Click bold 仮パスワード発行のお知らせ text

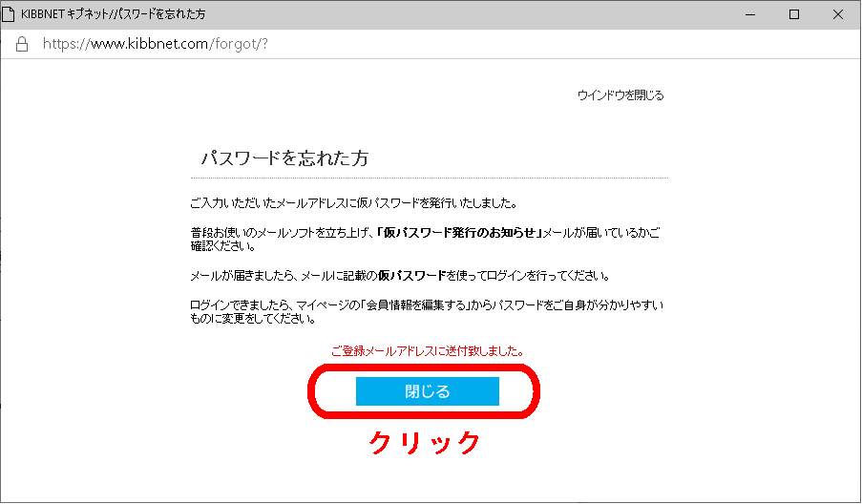point(459,233)
